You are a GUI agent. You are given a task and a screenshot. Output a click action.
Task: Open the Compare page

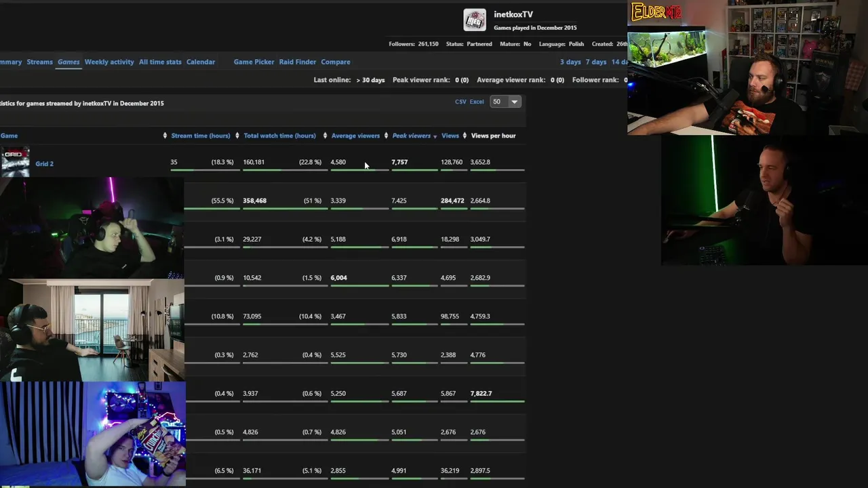click(x=336, y=62)
